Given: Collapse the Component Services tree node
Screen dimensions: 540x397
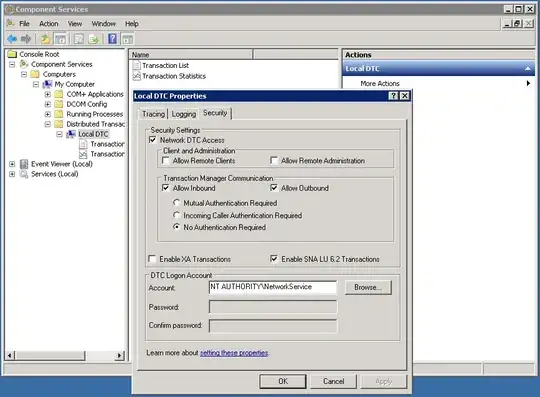Looking at the screenshot, I should pyautogui.click(x=12, y=64).
